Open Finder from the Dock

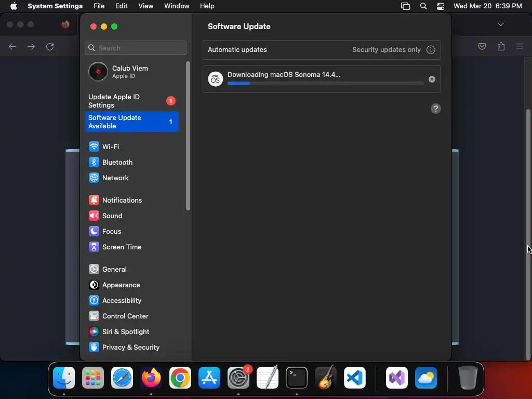point(64,378)
